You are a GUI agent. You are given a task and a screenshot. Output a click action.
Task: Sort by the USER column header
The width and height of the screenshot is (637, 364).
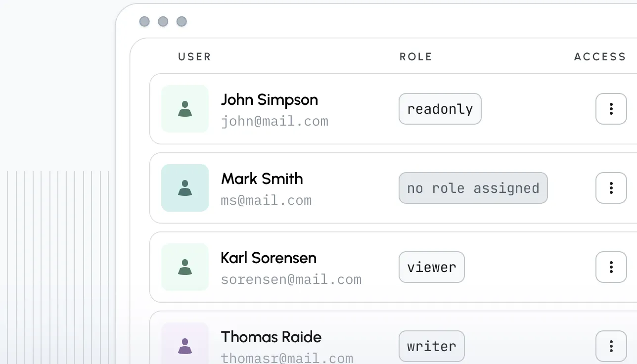(194, 57)
